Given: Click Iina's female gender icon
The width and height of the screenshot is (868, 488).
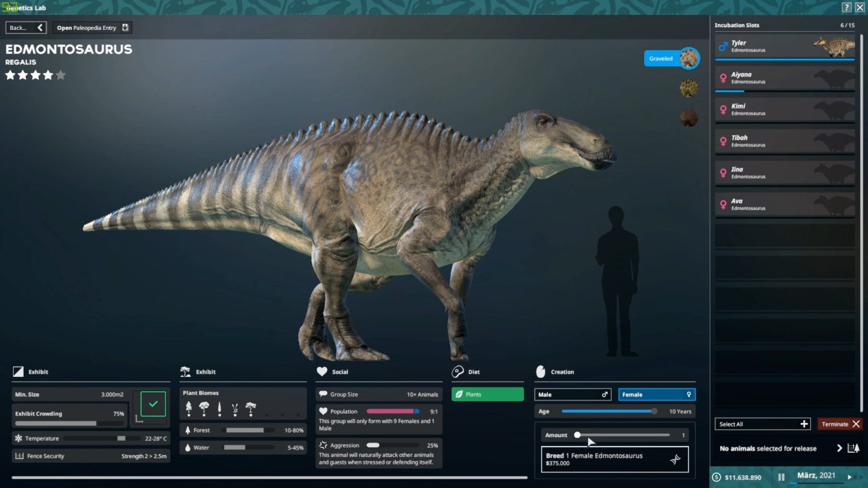Looking at the screenshot, I should pyautogui.click(x=723, y=173).
